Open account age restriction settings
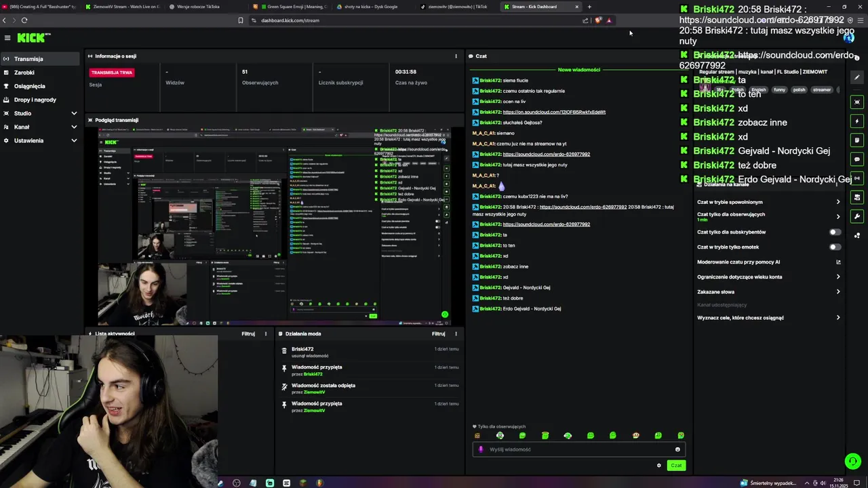The height and width of the screenshot is (488, 868). click(x=769, y=277)
